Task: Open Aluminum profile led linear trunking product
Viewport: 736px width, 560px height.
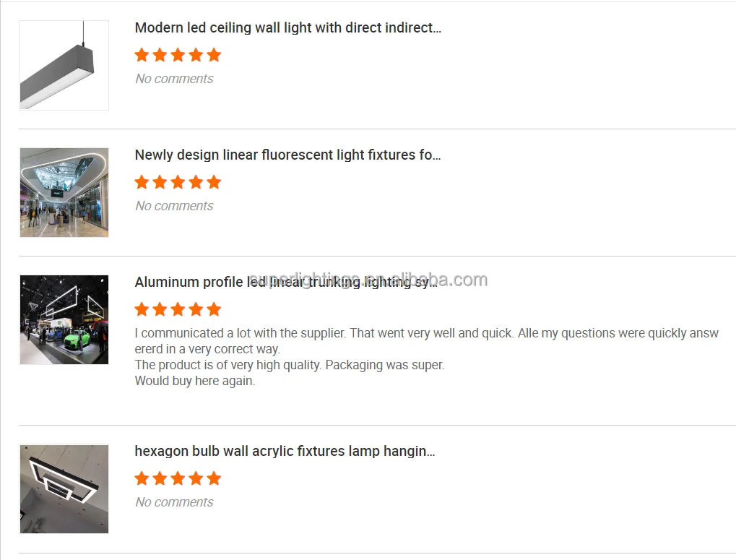Action: click(286, 283)
